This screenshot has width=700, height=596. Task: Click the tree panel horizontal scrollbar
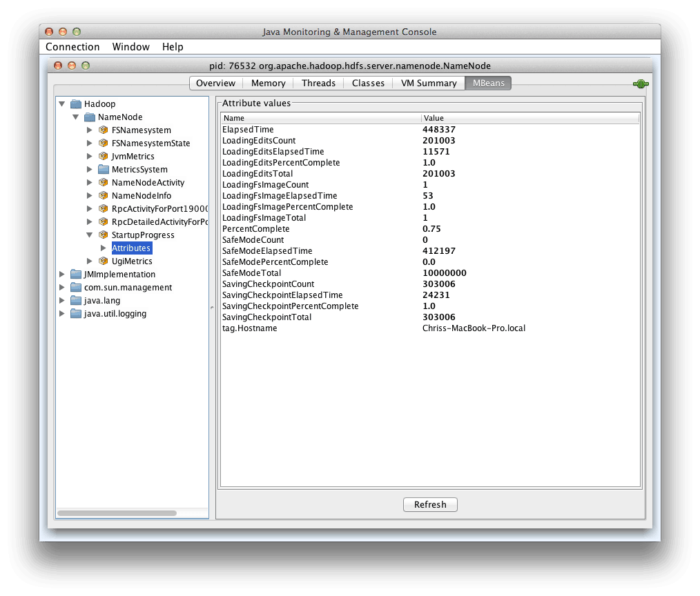[x=117, y=513]
